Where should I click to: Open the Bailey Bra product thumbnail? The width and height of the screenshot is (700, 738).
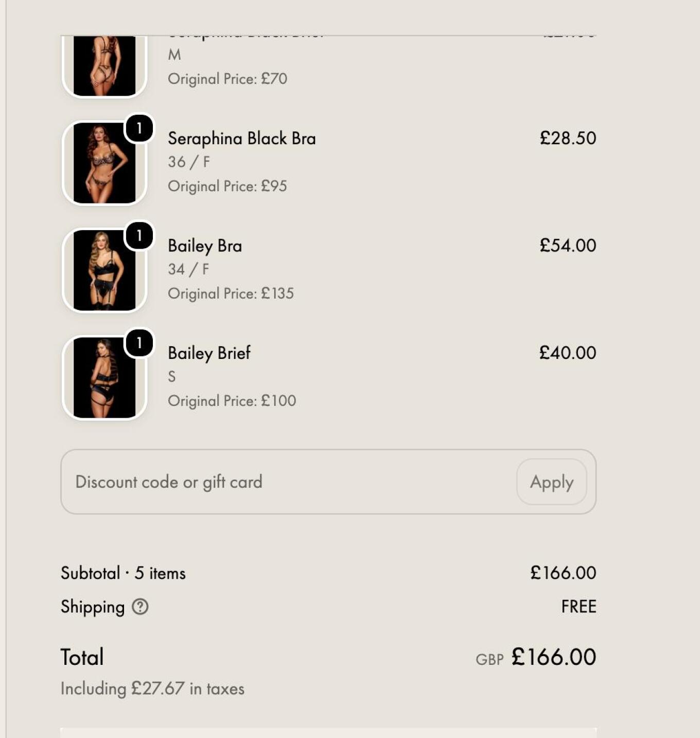click(104, 270)
